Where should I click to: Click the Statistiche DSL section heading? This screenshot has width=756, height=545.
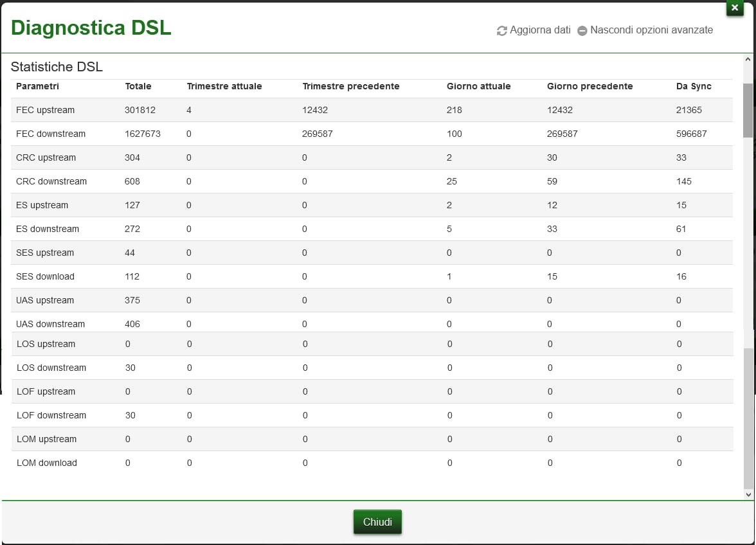point(57,67)
